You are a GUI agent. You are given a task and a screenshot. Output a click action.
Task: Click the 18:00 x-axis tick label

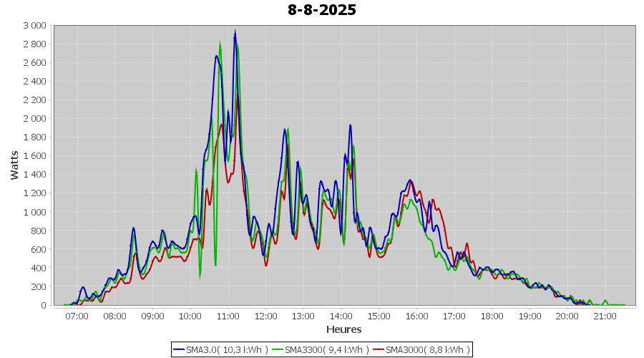click(492, 316)
